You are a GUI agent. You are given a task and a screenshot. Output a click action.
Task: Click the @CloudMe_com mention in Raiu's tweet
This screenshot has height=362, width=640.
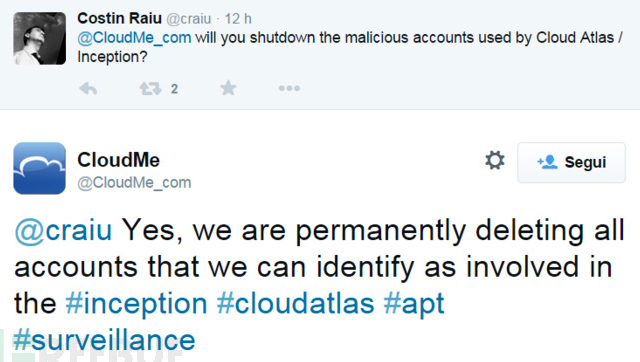pyautogui.click(x=134, y=38)
